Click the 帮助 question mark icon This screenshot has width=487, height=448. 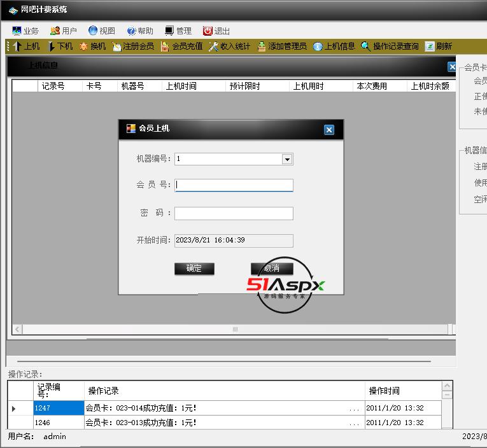(x=131, y=31)
